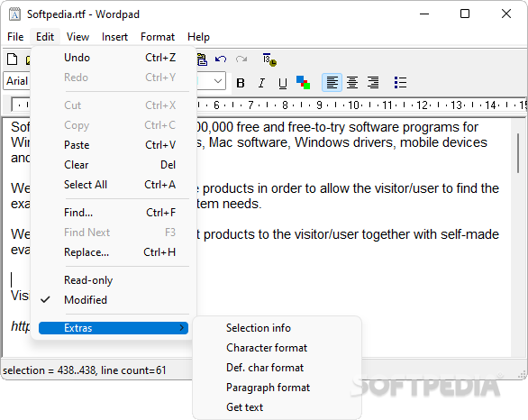Image resolution: width=528 pixels, height=420 pixels.
Task: Toggle bullet list formatting
Action: [400, 83]
